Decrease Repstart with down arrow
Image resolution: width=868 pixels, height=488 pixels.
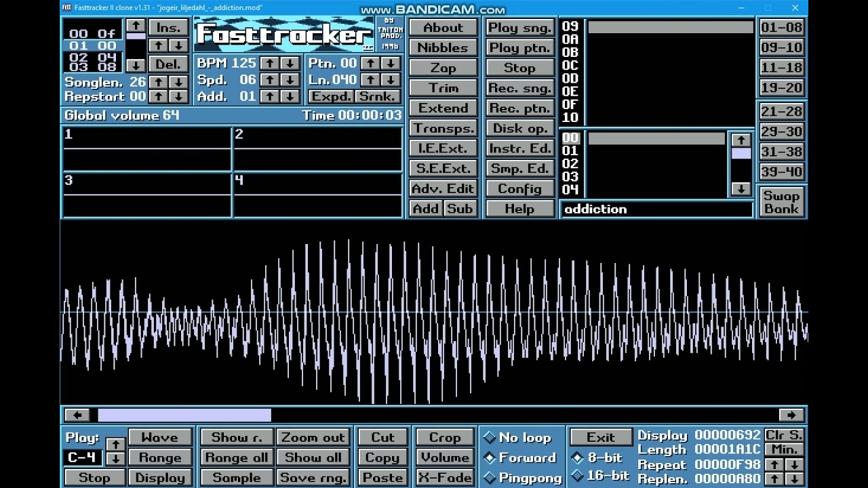[x=178, y=97]
